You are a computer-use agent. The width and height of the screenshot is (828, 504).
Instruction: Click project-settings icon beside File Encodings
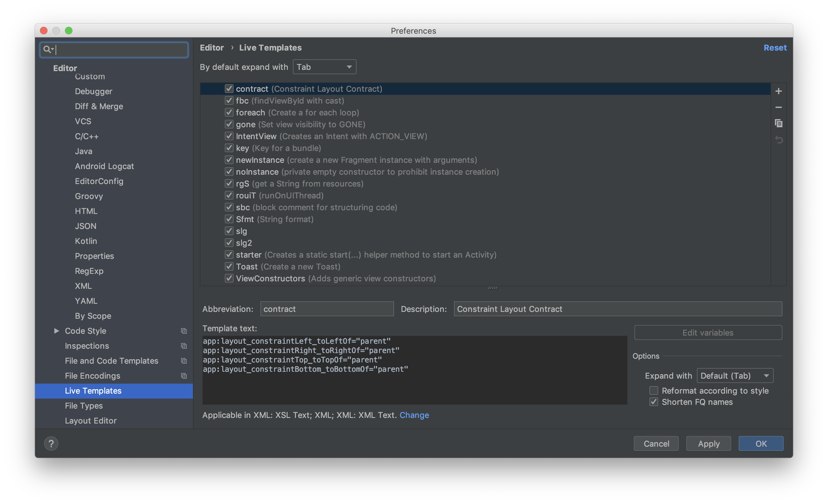184,376
